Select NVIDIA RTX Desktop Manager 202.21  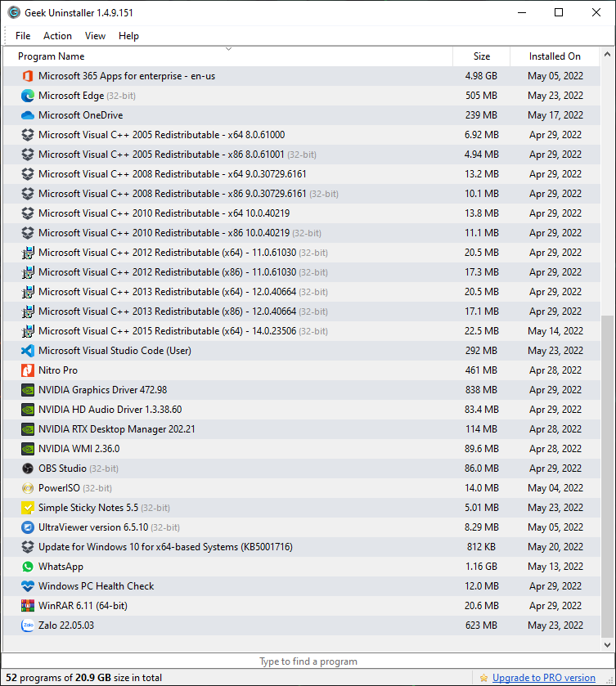(302, 429)
